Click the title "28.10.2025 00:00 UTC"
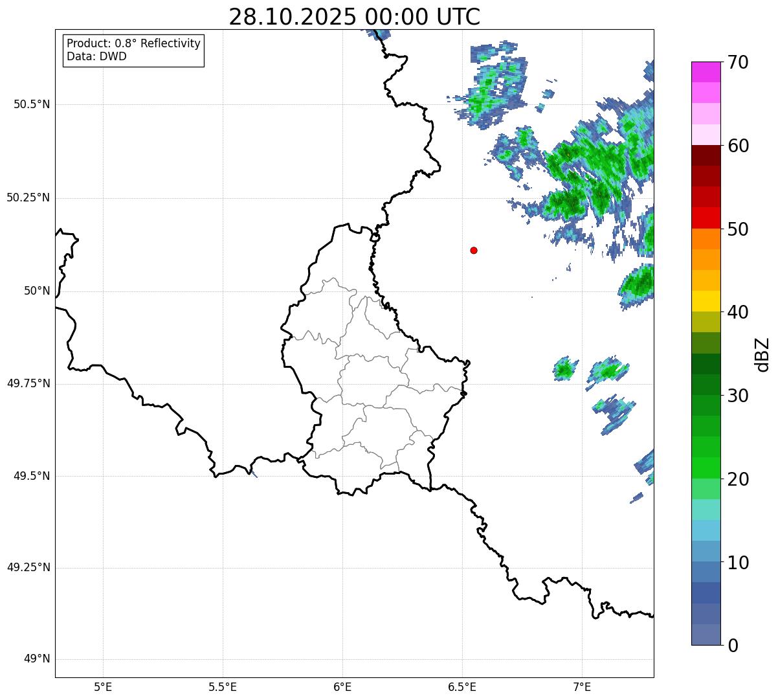The width and height of the screenshot is (778, 700). pyautogui.click(x=355, y=17)
